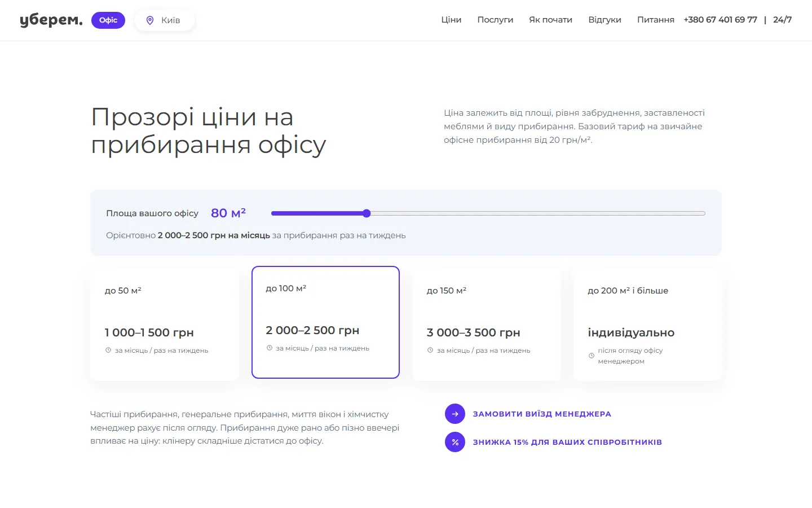This screenshot has height=508, width=812.
Task: Click the clock icon in the до 100 м² card
Action: (x=270, y=348)
